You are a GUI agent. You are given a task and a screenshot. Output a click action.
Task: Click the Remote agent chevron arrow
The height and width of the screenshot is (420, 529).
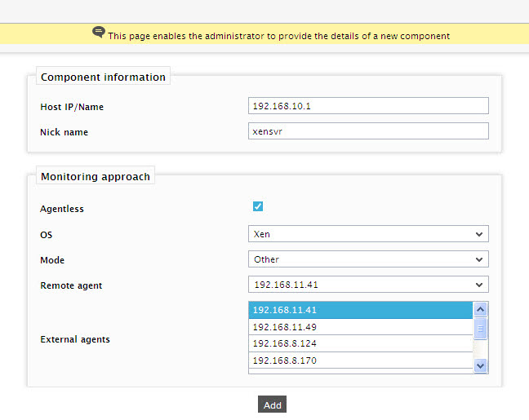tap(479, 285)
